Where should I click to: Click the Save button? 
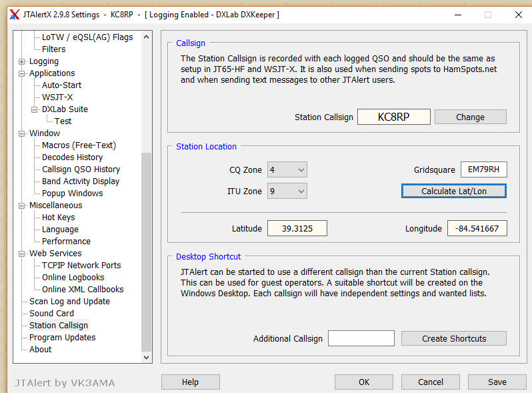click(497, 382)
